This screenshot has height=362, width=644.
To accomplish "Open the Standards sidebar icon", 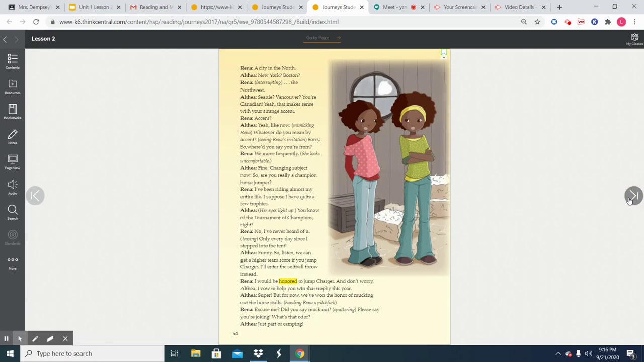I will coord(13,237).
